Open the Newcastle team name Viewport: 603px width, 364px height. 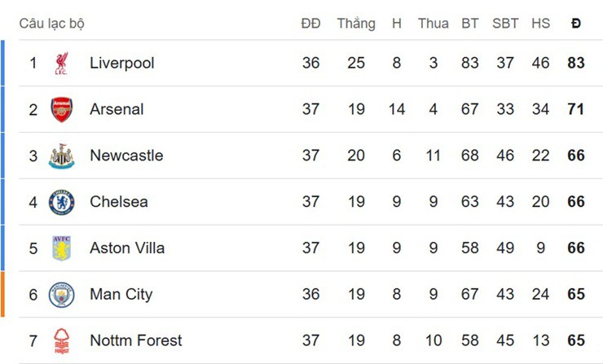tap(126, 156)
